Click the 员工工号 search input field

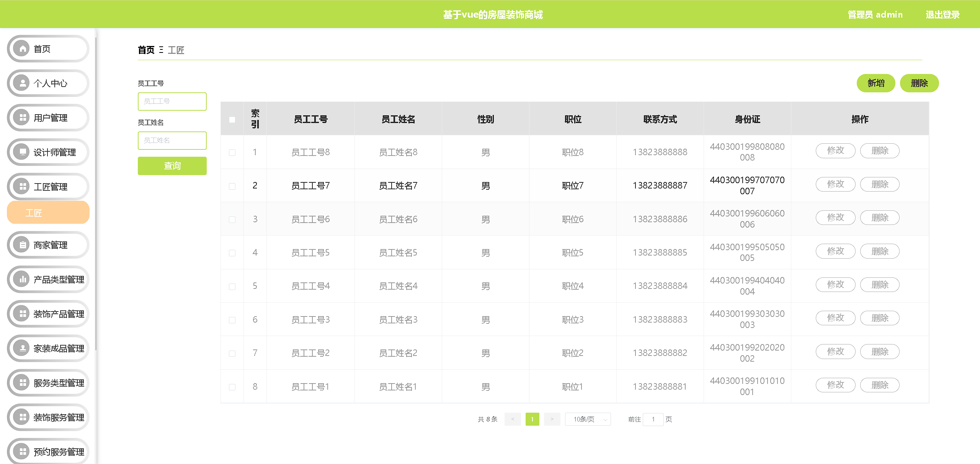tap(172, 102)
